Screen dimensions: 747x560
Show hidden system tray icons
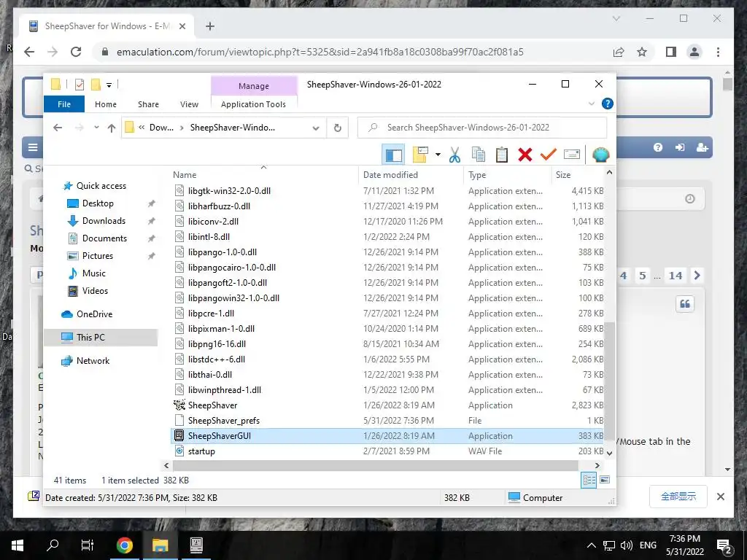pos(591,545)
